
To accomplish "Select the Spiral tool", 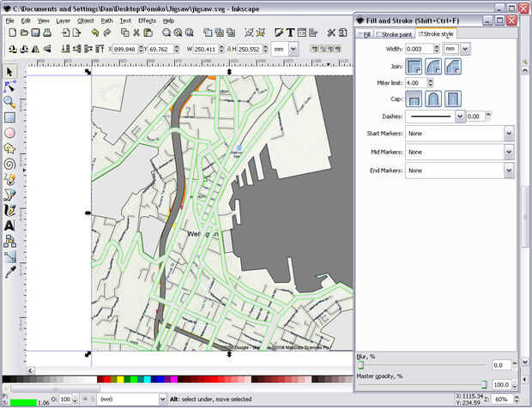I will [x=9, y=164].
